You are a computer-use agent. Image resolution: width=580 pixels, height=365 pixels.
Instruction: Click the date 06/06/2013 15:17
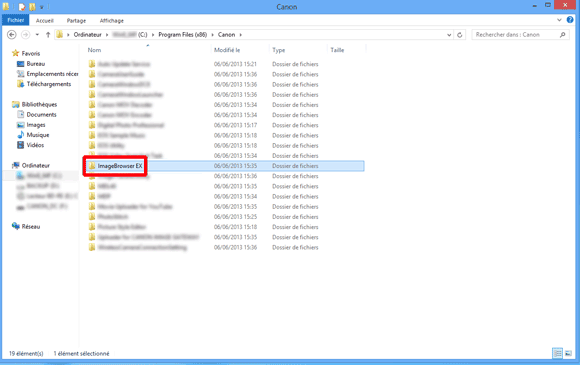tap(235, 125)
